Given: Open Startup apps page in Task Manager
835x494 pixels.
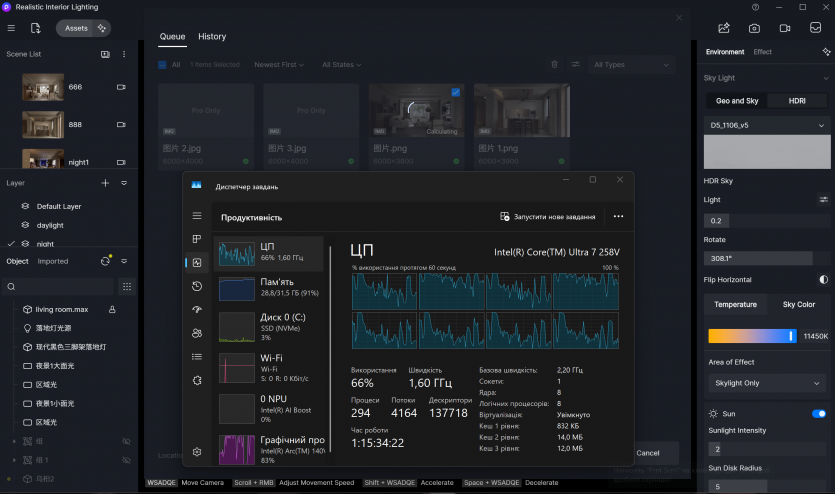Looking at the screenshot, I should 197,309.
